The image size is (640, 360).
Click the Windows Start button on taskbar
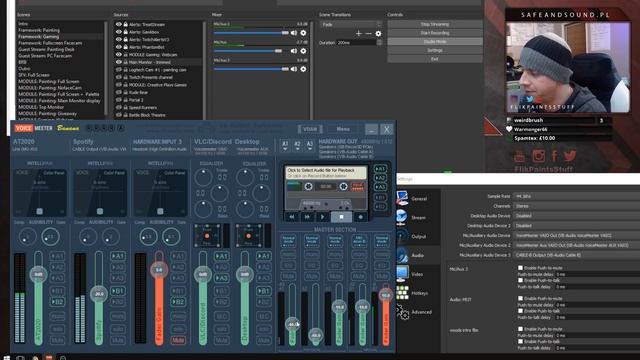tap(7, 358)
